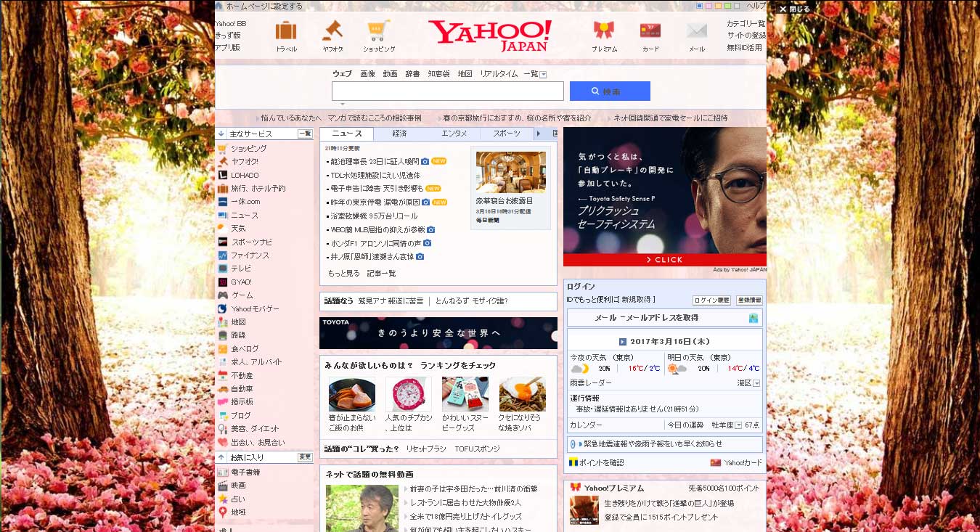
Task: Click the 登録情報 button
Action: coord(749,300)
